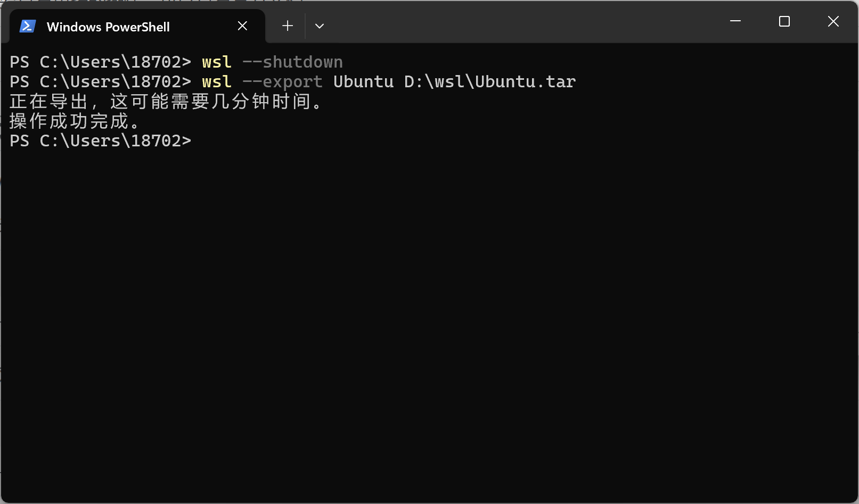The image size is (859, 504).
Task: Click the PowerShell icon on the tab
Action: click(x=27, y=26)
